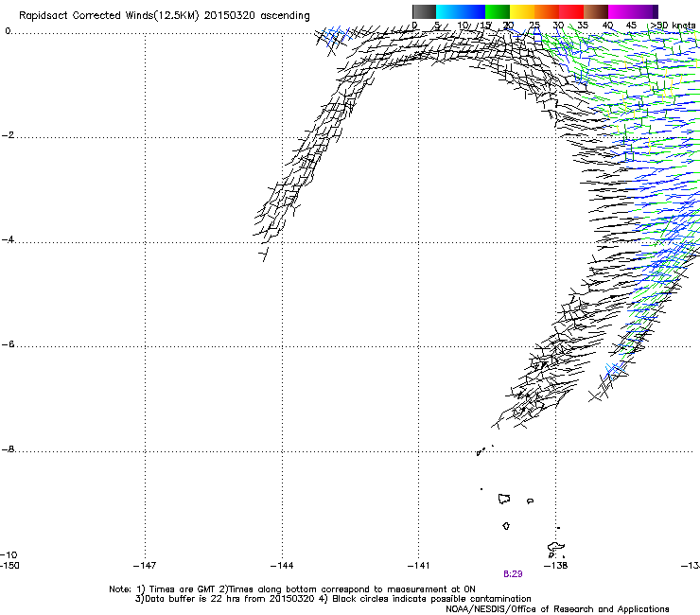Screen dimensions: 700x615
Task: Select the red 30-35 knots legend color
Action: tap(571, 11)
